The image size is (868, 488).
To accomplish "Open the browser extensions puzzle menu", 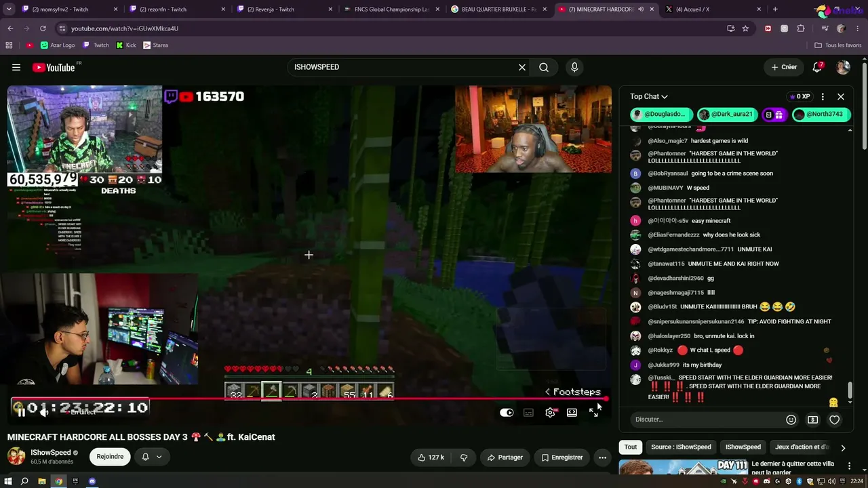I will 801,28.
